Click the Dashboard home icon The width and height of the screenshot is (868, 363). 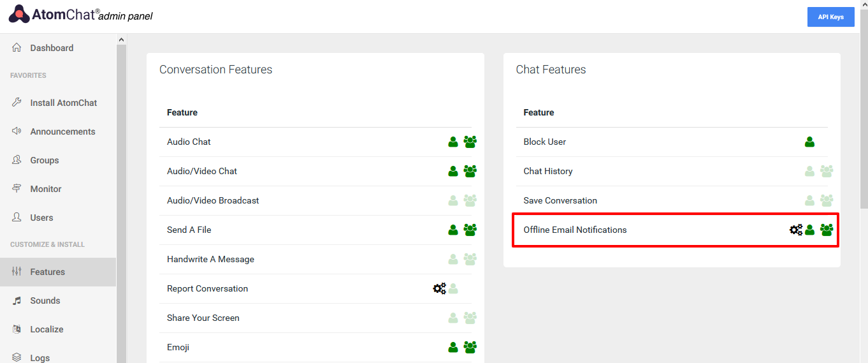(17, 48)
